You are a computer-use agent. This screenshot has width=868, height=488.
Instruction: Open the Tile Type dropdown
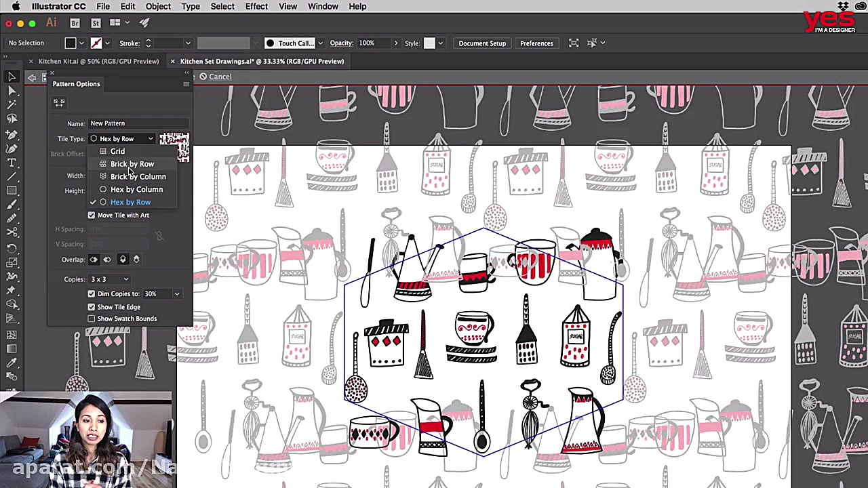tap(122, 139)
